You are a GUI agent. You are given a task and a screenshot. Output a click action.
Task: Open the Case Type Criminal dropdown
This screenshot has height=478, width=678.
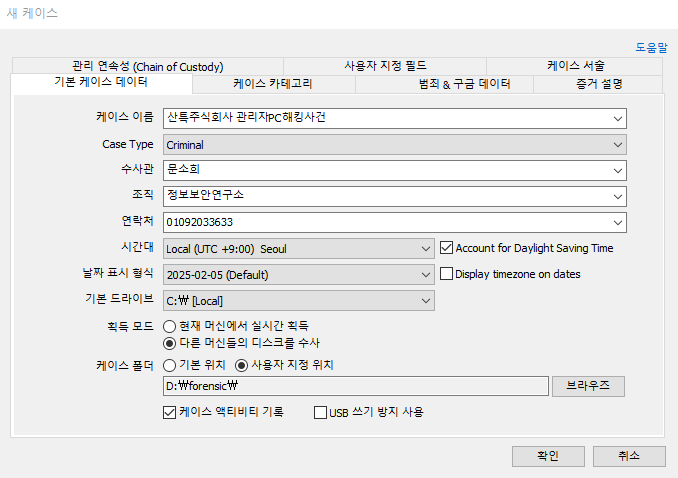[394, 144]
